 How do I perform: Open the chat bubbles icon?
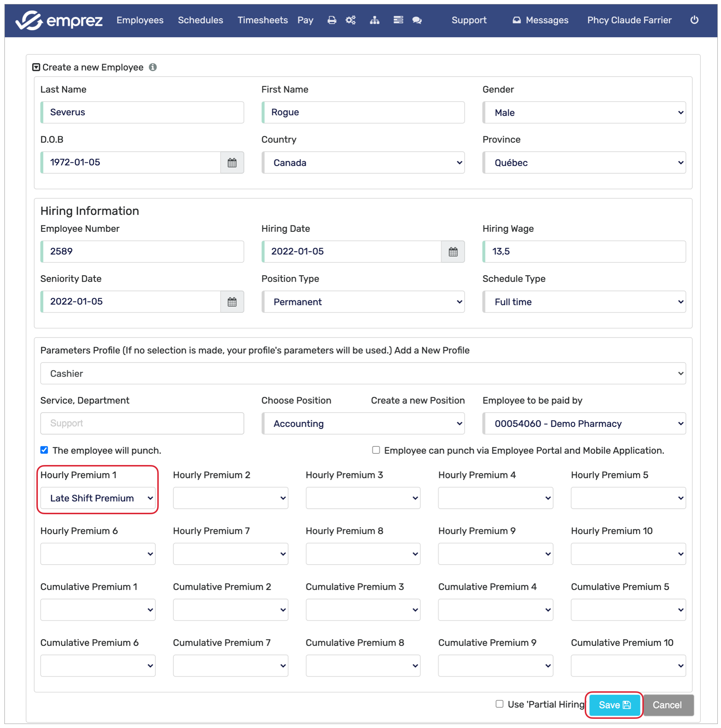coord(417,20)
